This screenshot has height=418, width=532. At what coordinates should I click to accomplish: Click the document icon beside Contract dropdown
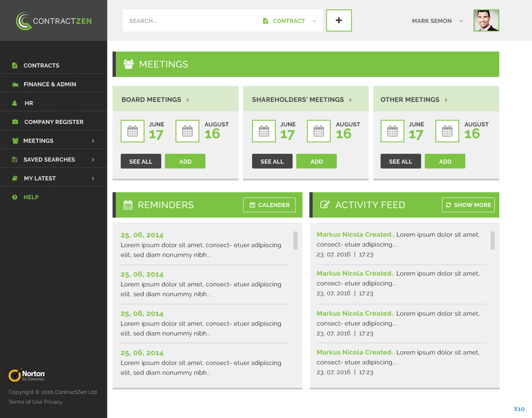tap(266, 21)
